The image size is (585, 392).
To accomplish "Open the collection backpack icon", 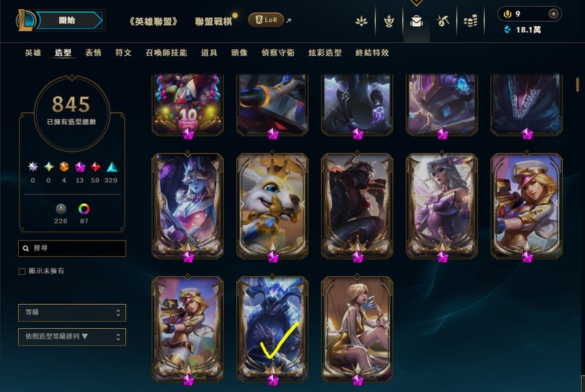I will pos(416,22).
